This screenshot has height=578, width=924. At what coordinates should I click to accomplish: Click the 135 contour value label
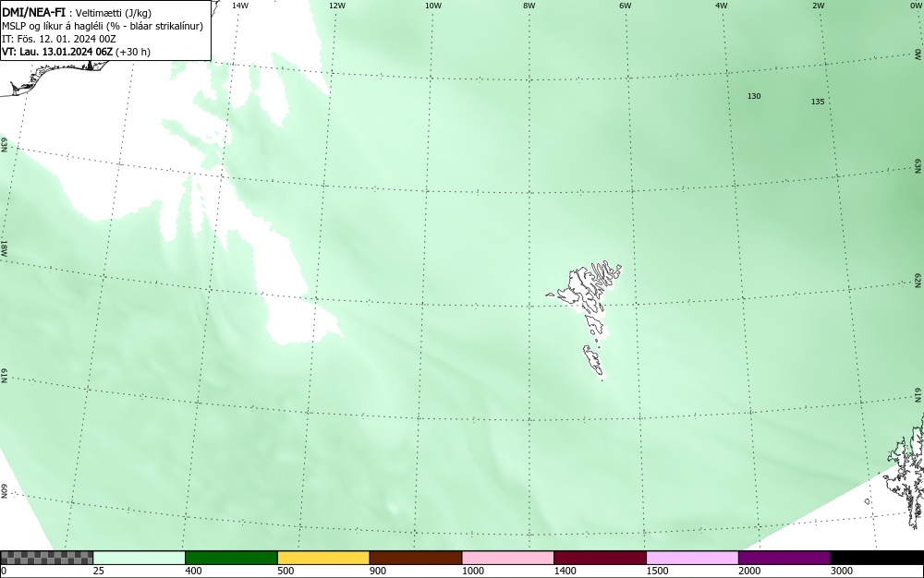818,102
